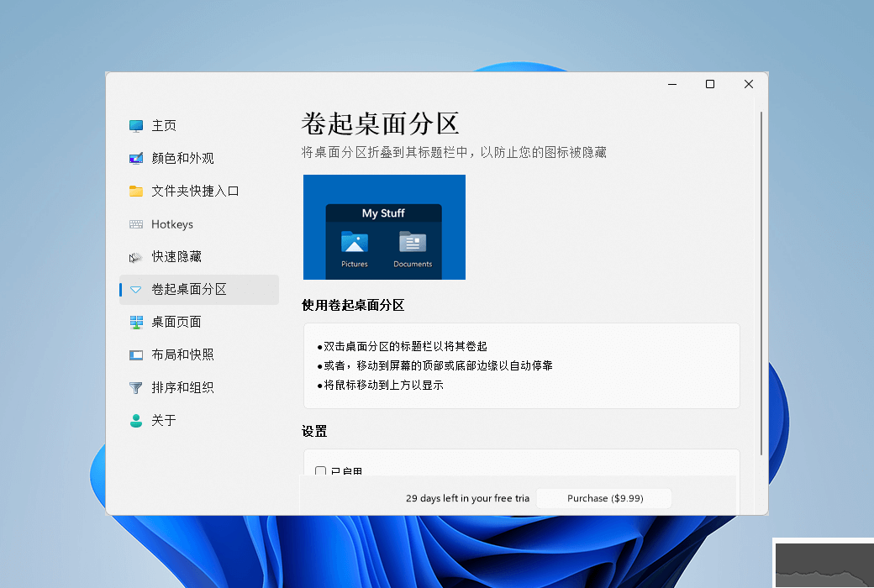
Task: Click the Documents folder in the preview
Action: click(x=413, y=248)
